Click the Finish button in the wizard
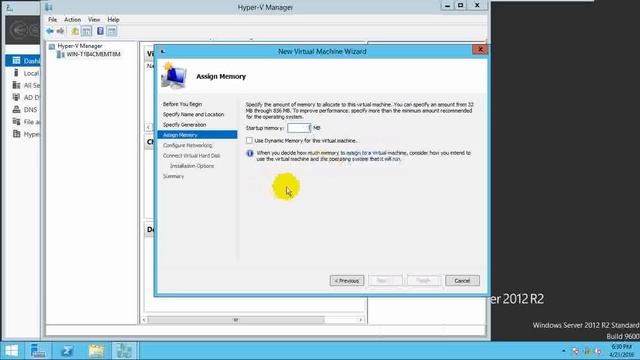The width and height of the screenshot is (640, 360). [x=424, y=281]
